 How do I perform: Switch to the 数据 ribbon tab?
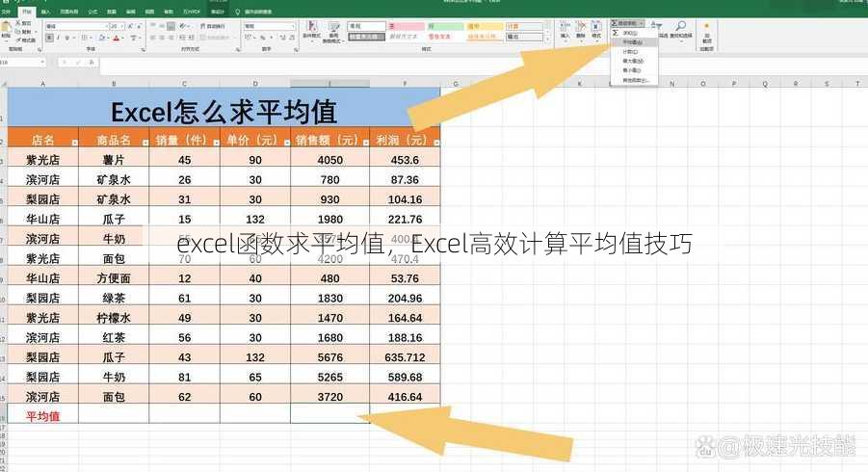(x=112, y=12)
